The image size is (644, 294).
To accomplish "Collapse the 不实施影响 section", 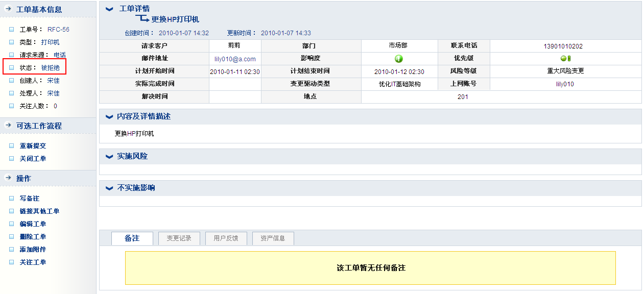I will coord(109,188).
